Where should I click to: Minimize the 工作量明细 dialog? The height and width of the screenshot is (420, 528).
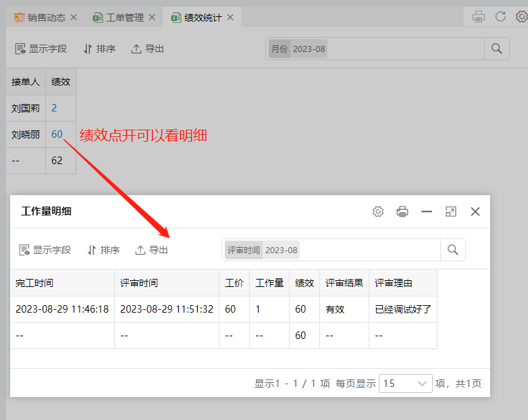coord(427,211)
